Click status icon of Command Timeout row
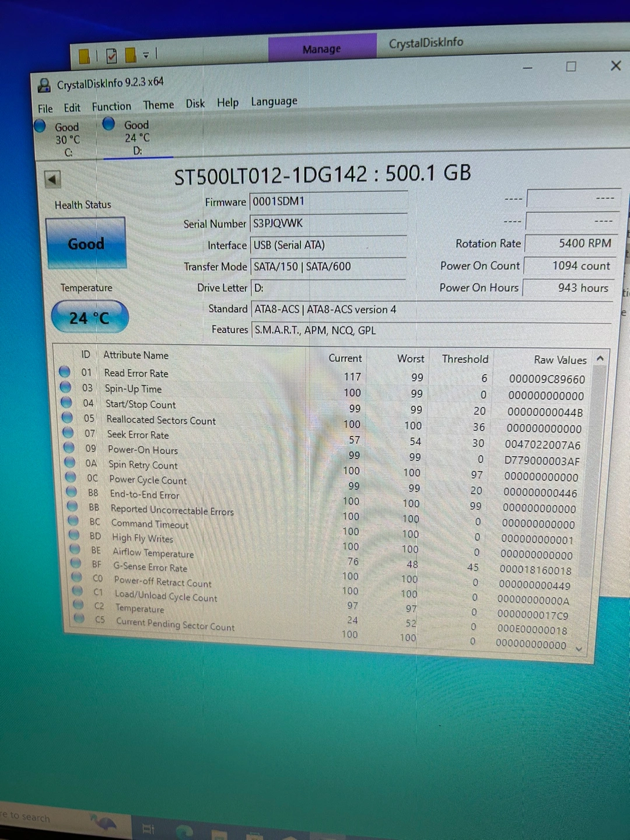This screenshot has height=840, width=630. point(73,520)
